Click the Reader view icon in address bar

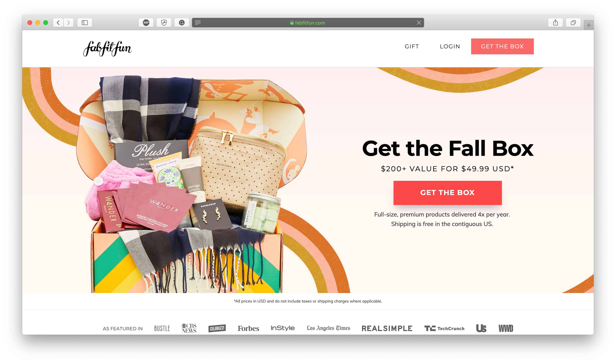(x=198, y=23)
